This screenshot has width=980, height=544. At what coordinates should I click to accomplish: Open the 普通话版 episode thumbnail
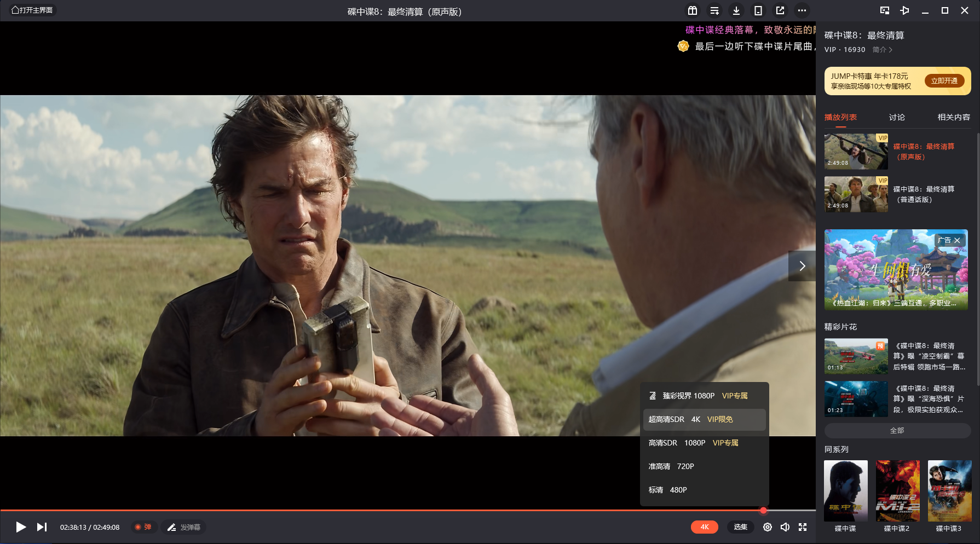click(x=856, y=194)
